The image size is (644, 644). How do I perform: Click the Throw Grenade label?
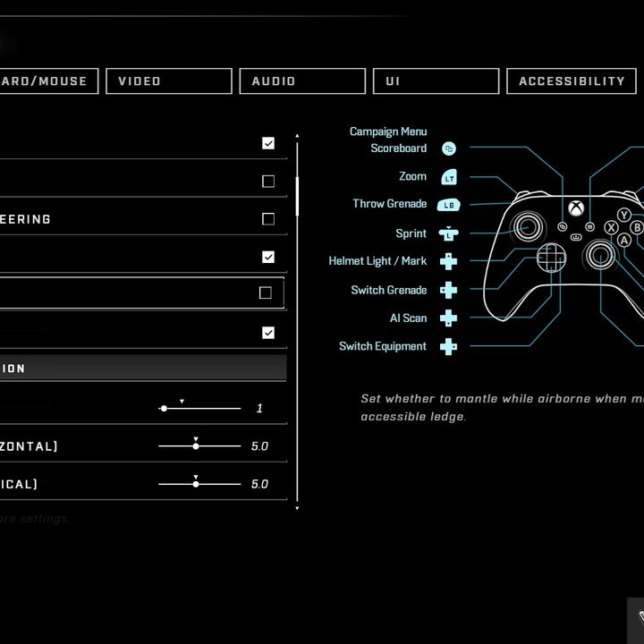pos(390,204)
